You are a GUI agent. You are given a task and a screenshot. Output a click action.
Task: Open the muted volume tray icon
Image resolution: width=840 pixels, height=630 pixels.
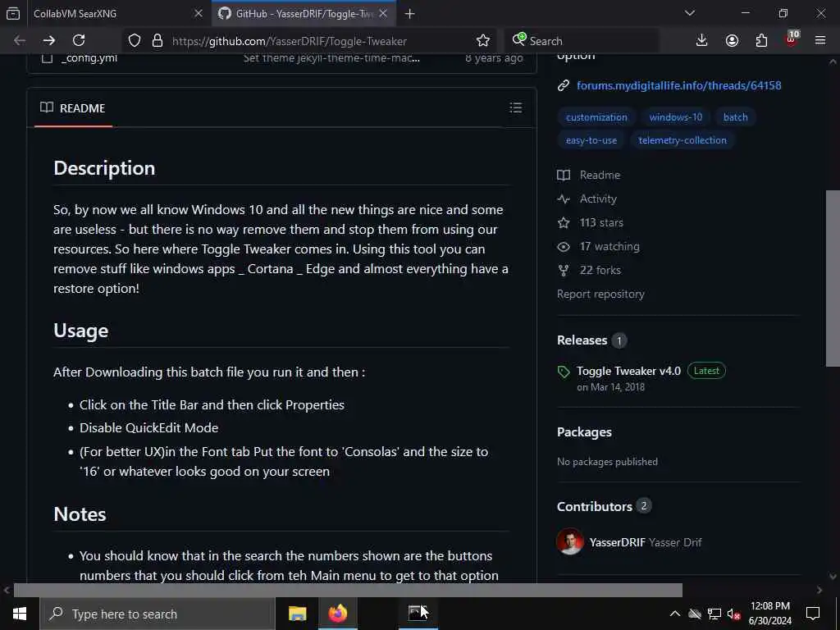[733, 614]
